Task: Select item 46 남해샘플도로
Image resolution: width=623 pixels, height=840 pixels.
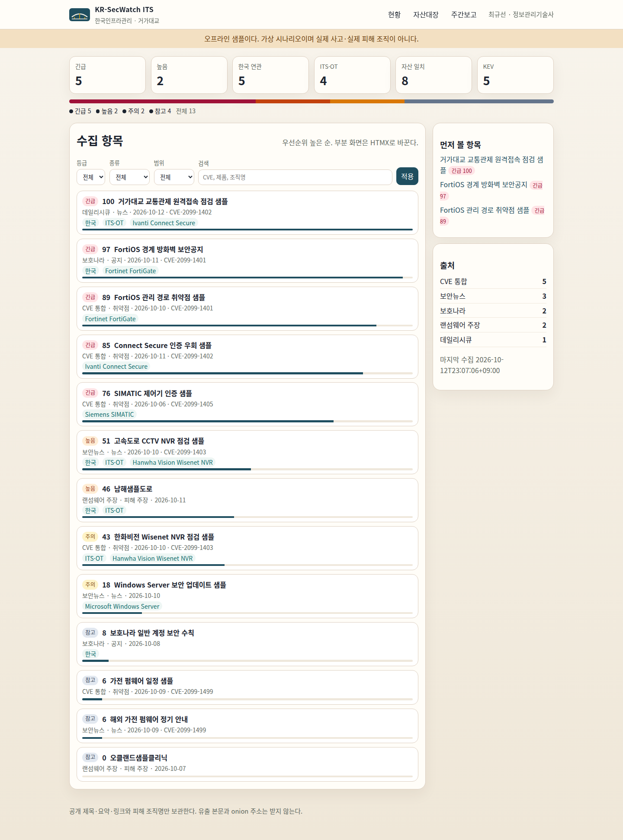Action: (247, 500)
